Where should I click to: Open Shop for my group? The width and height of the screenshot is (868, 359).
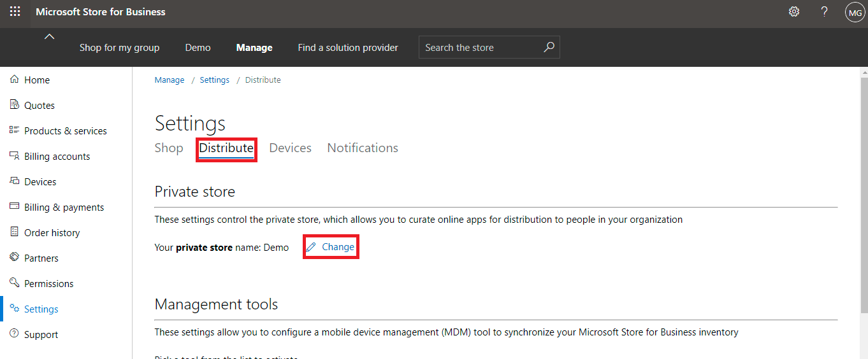click(x=119, y=47)
